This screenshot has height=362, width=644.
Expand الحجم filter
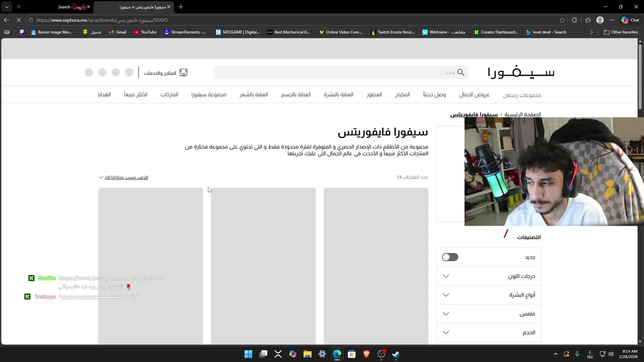click(x=489, y=332)
